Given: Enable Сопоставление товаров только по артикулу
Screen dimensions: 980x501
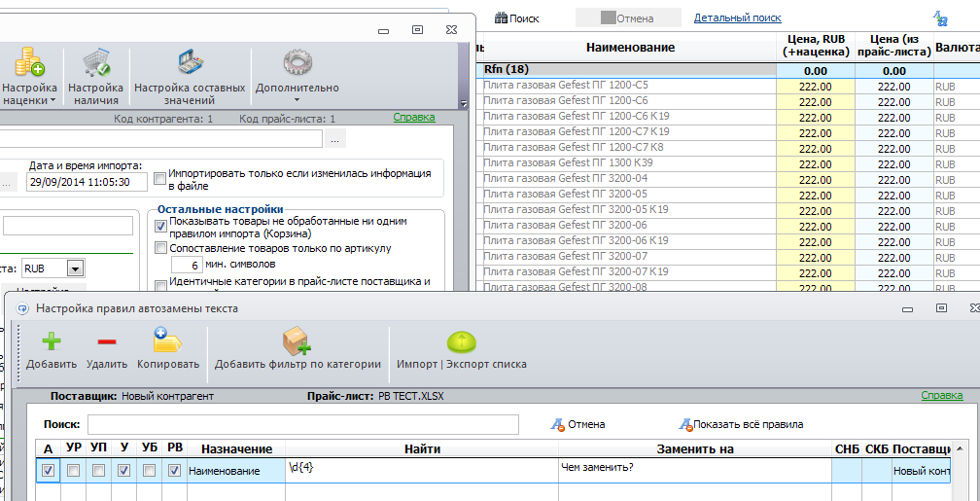Looking at the screenshot, I should pos(160,248).
